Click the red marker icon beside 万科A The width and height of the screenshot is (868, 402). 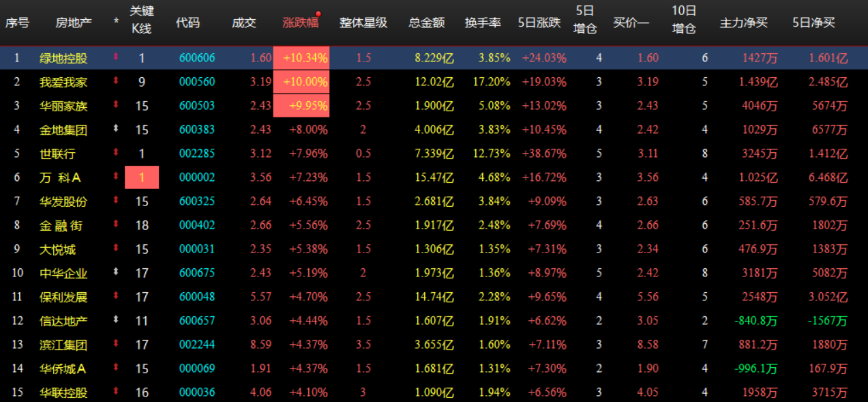click(116, 177)
